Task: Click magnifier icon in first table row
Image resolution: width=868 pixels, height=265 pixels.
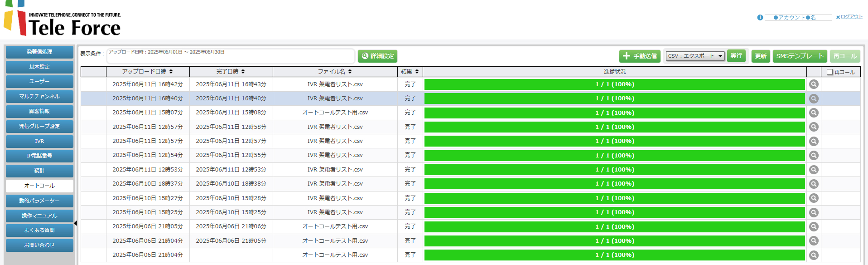Action: (x=814, y=84)
